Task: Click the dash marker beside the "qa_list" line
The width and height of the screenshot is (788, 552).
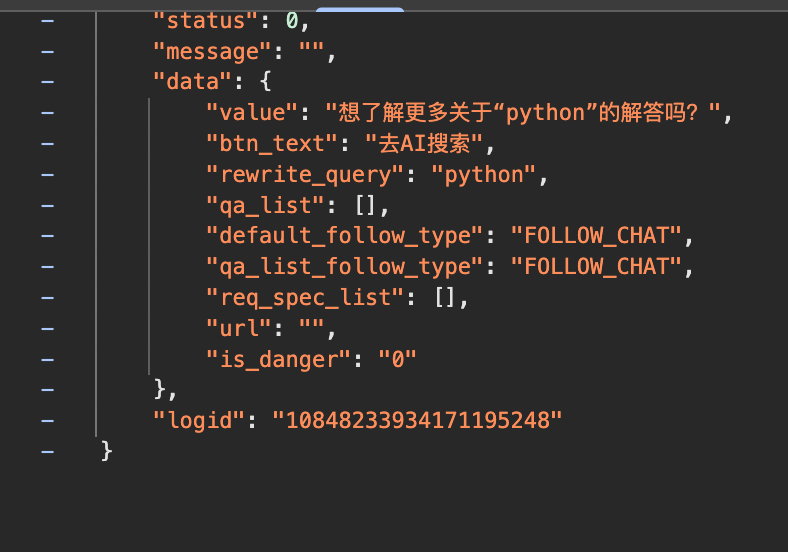Action: tap(48, 206)
